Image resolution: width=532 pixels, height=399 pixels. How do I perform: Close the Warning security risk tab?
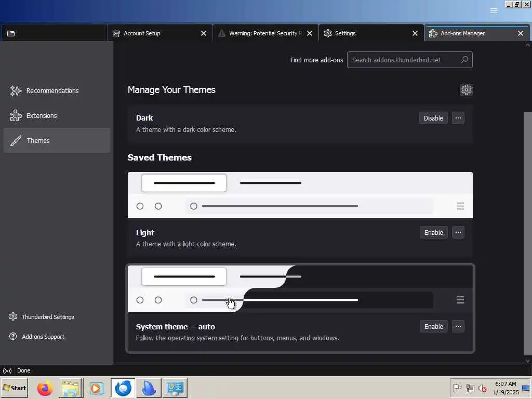pyautogui.click(x=310, y=33)
